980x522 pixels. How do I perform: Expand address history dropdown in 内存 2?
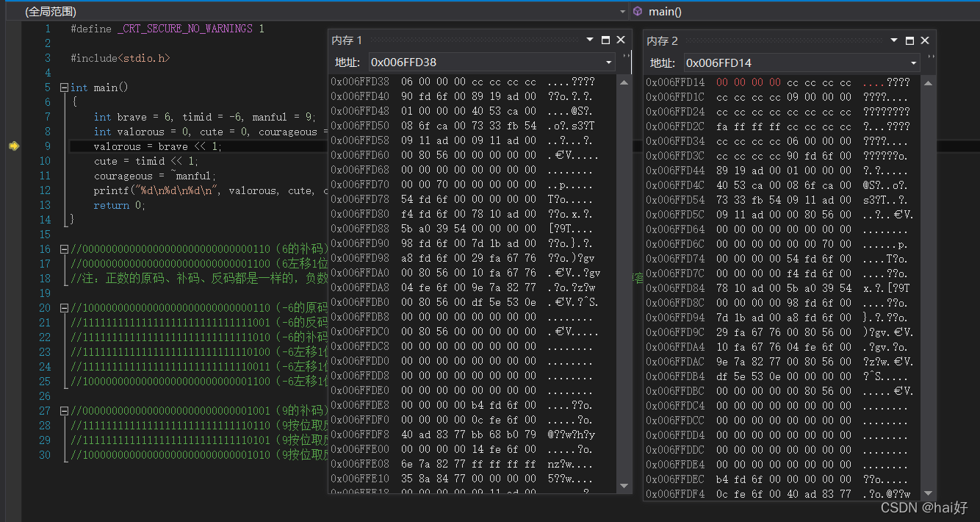pos(914,62)
